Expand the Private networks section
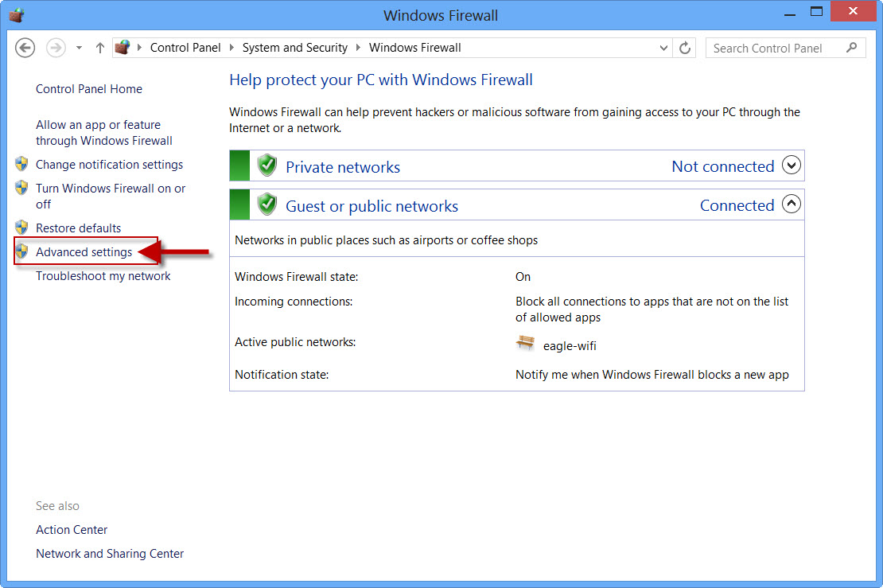 (x=791, y=165)
